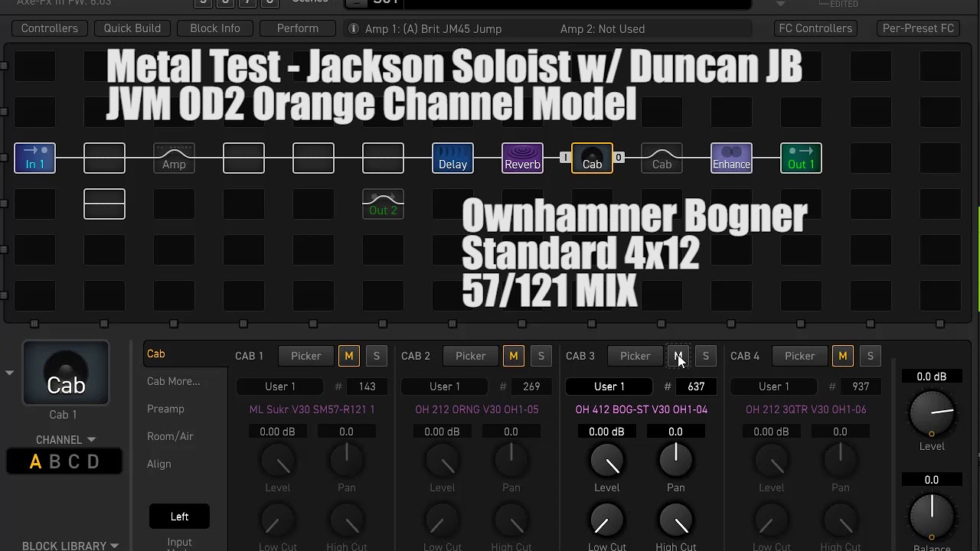
Task: Open Quick Build
Action: pos(132,28)
